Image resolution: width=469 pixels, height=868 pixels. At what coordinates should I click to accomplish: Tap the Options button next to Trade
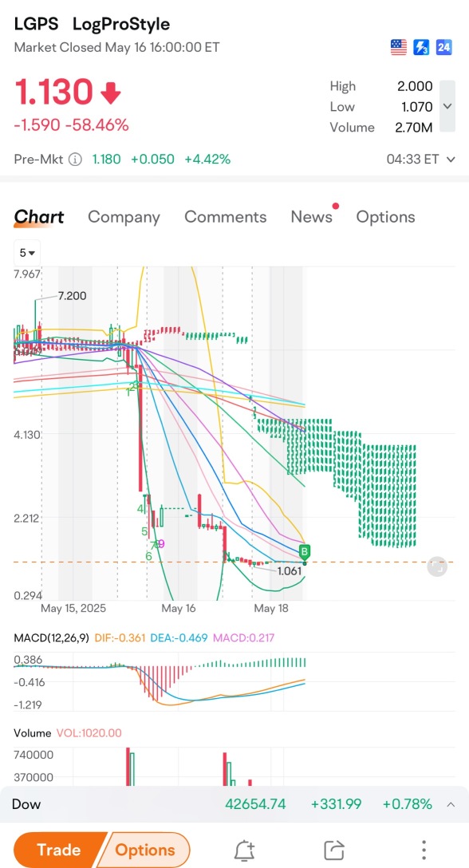pyautogui.click(x=145, y=850)
